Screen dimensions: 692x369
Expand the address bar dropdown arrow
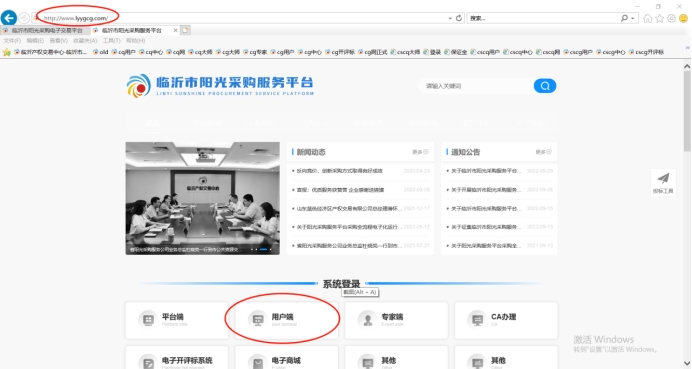point(450,19)
